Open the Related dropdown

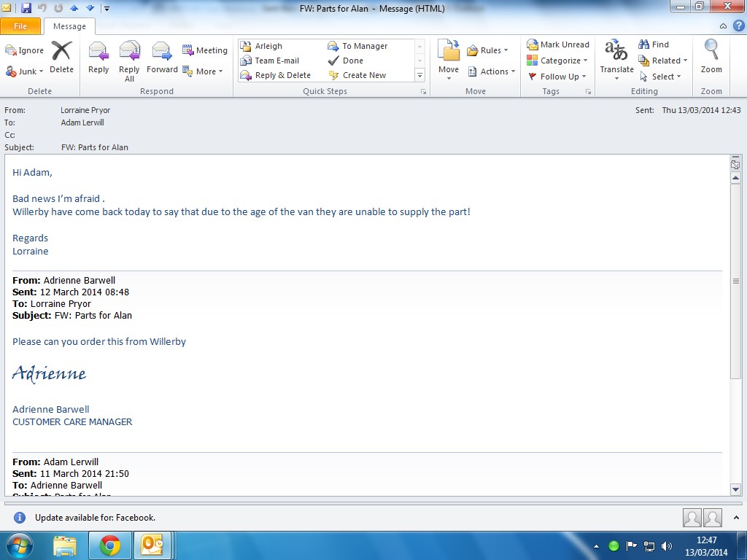pos(662,61)
